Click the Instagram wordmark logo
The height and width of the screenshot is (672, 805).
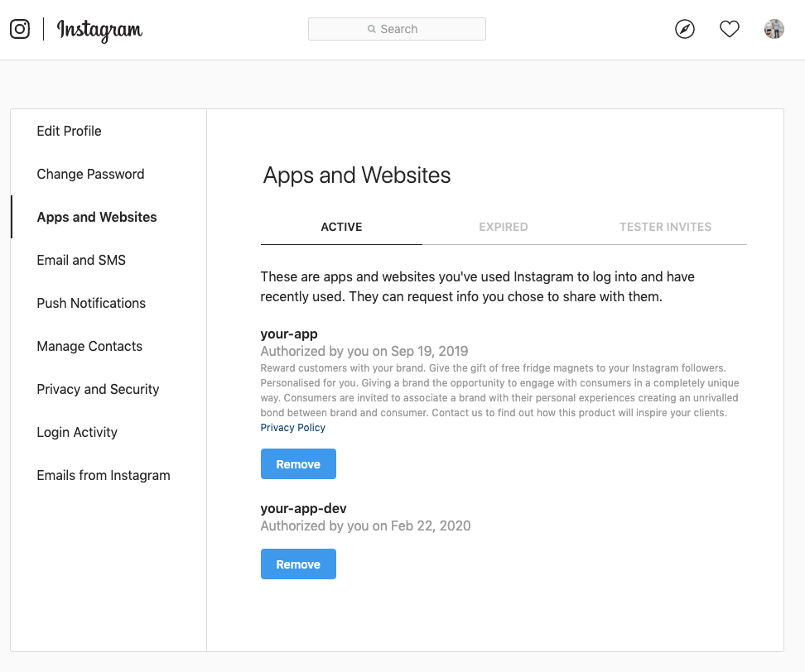point(99,31)
